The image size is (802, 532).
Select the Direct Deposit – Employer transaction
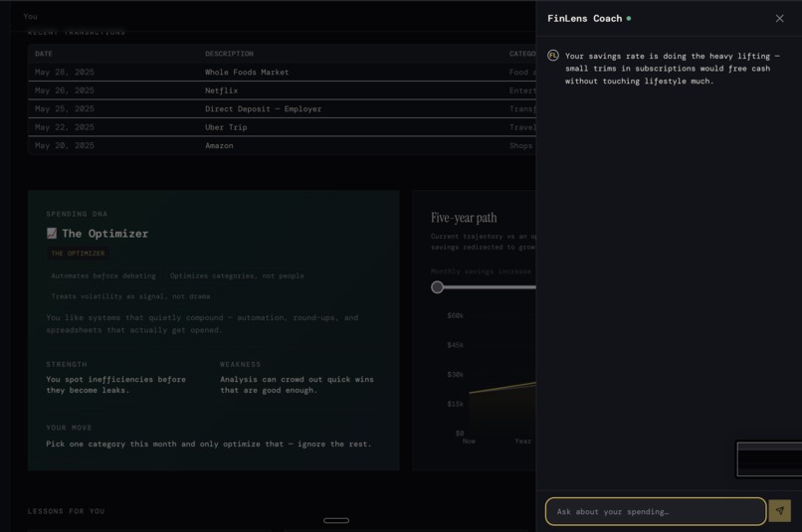[x=282, y=108]
